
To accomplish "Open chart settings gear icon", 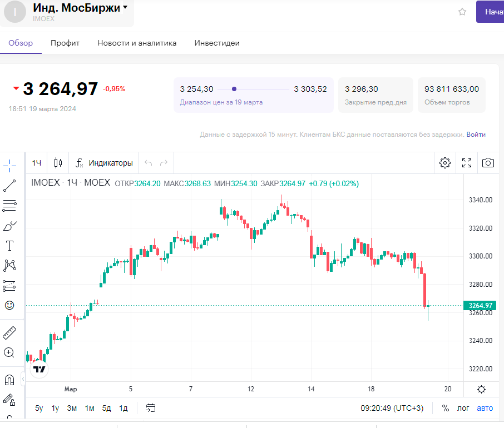I will (x=444, y=163).
